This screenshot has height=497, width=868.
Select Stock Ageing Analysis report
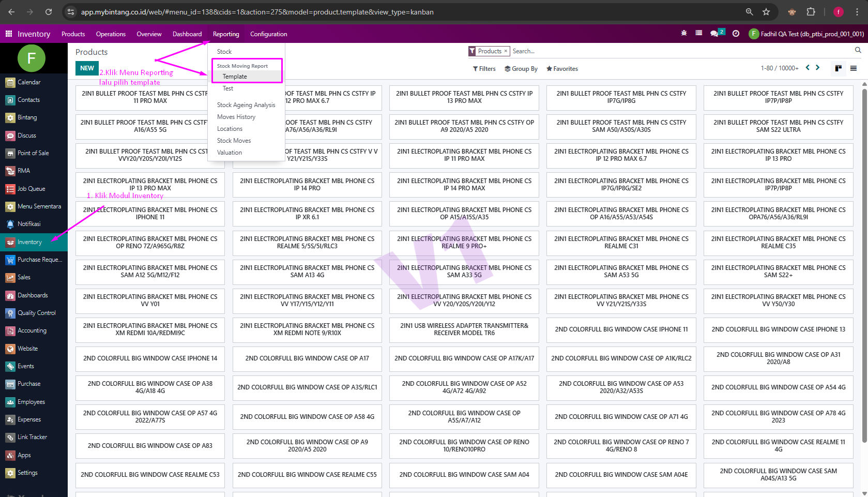pos(246,105)
